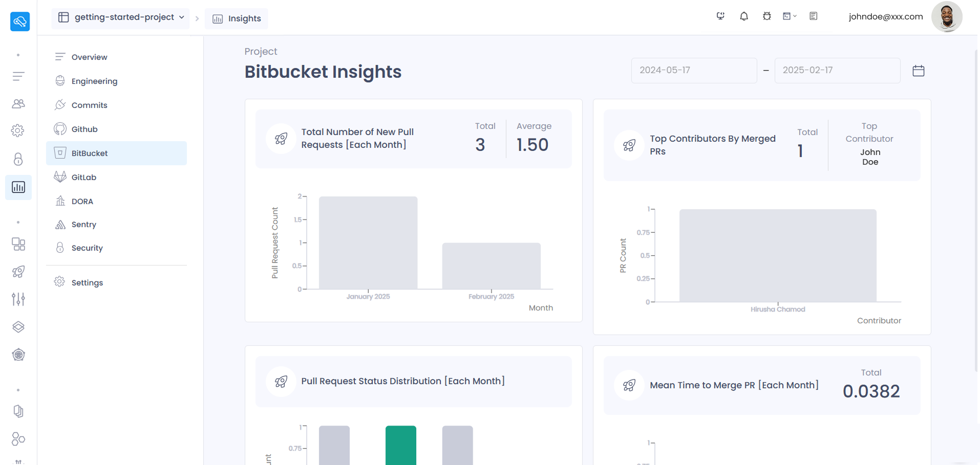Go to Engineering insights
The width and height of the screenshot is (980, 465).
coord(117,81)
